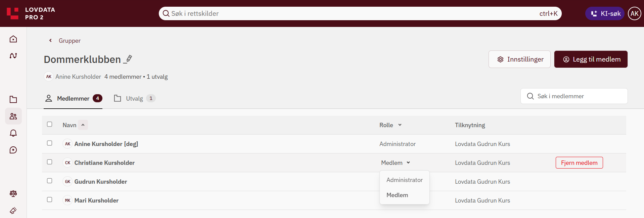The image size is (644, 218).
Task: Tick the checkbox next to Mari Kursholder
Action: click(50, 200)
